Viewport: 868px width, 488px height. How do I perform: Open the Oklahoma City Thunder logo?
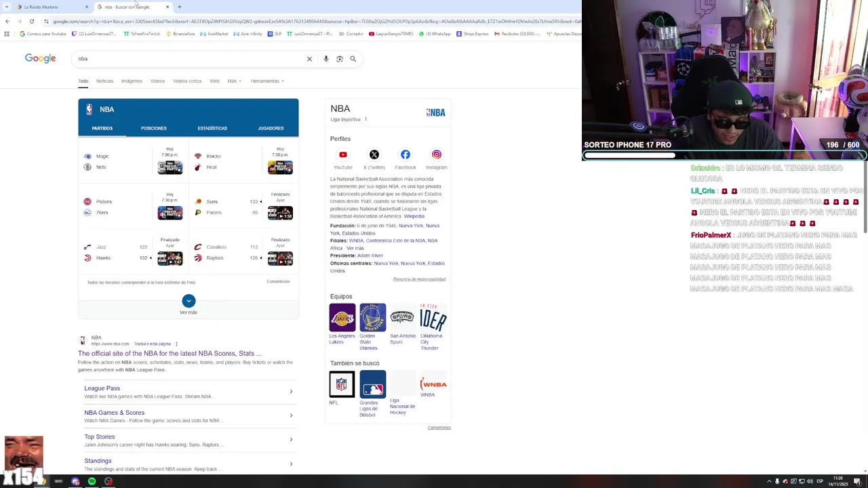point(433,317)
